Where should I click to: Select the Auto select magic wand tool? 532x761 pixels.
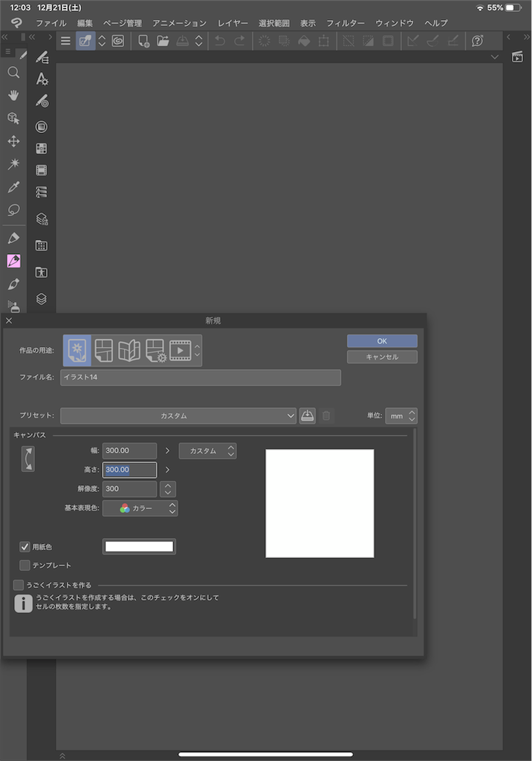pos(13,163)
